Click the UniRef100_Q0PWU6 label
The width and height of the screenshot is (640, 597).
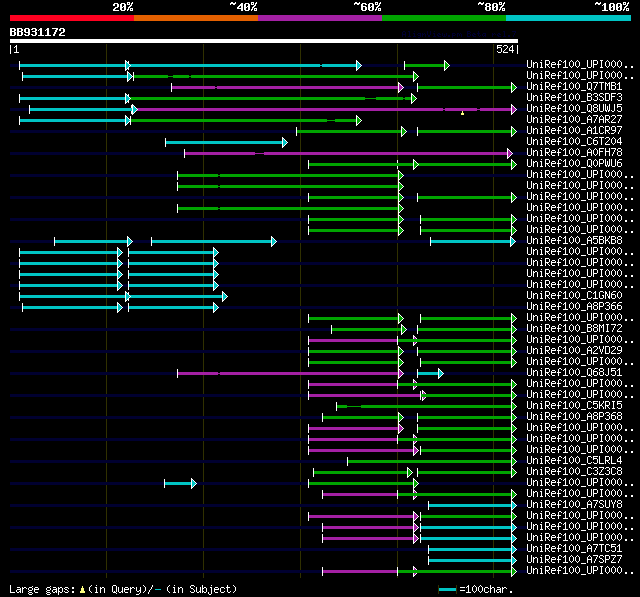tap(574, 164)
